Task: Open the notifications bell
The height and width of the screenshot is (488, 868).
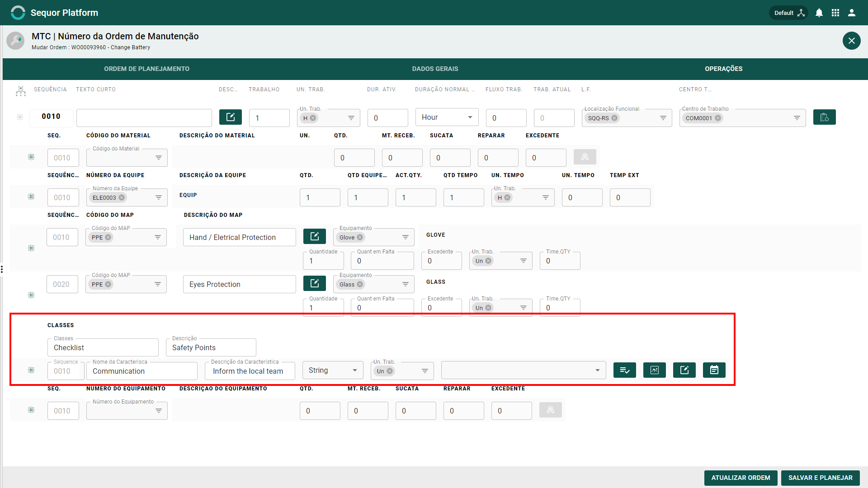Action: (819, 13)
